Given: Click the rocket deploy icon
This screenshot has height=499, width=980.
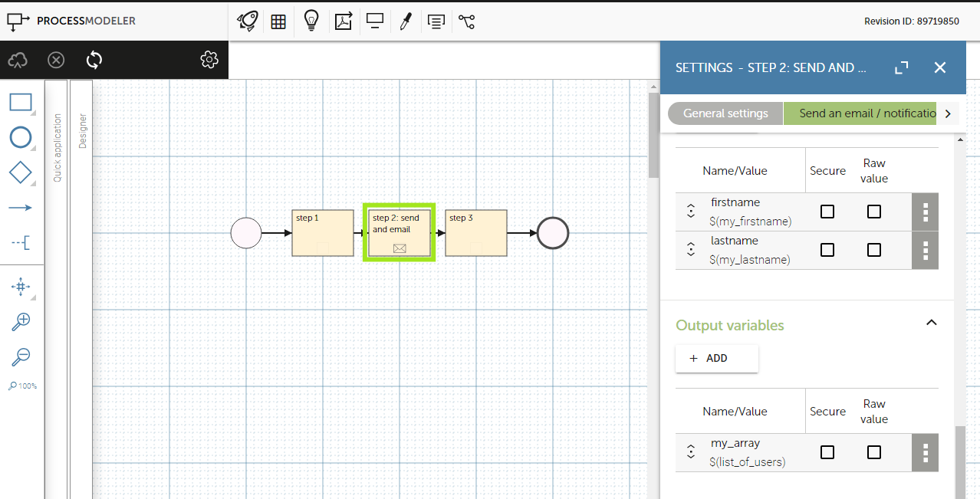Looking at the screenshot, I should 248,21.
